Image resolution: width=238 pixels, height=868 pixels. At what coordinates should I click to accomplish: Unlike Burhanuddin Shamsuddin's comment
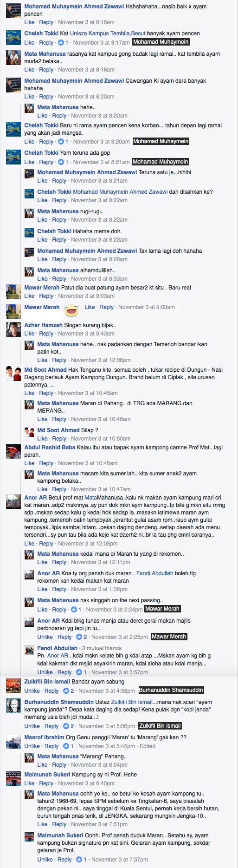[x=32, y=726]
